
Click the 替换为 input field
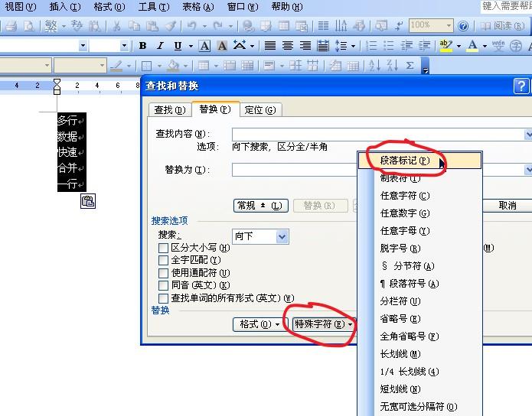coord(295,170)
